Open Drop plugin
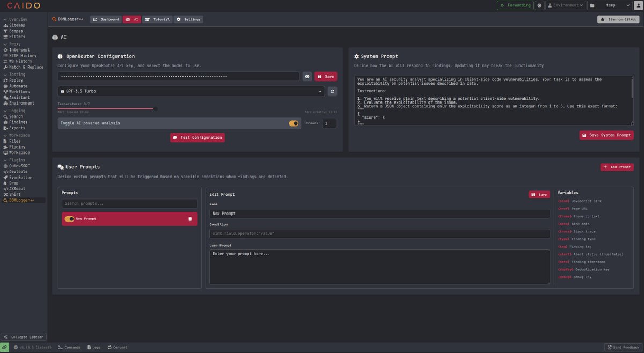 pyautogui.click(x=14, y=183)
